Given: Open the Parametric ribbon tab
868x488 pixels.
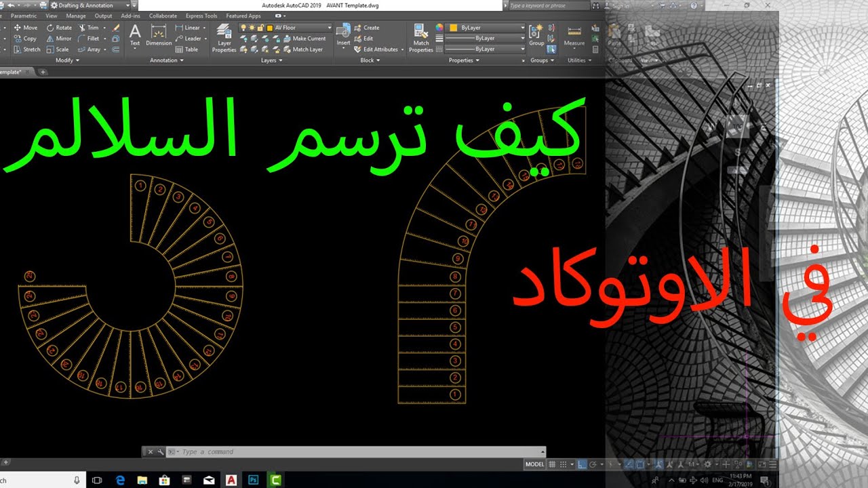Looking at the screenshot, I should point(24,16).
